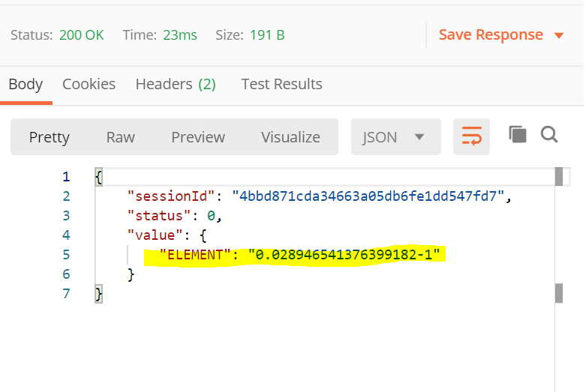Click the opening brace on line 1

click(x=98, y=177)
